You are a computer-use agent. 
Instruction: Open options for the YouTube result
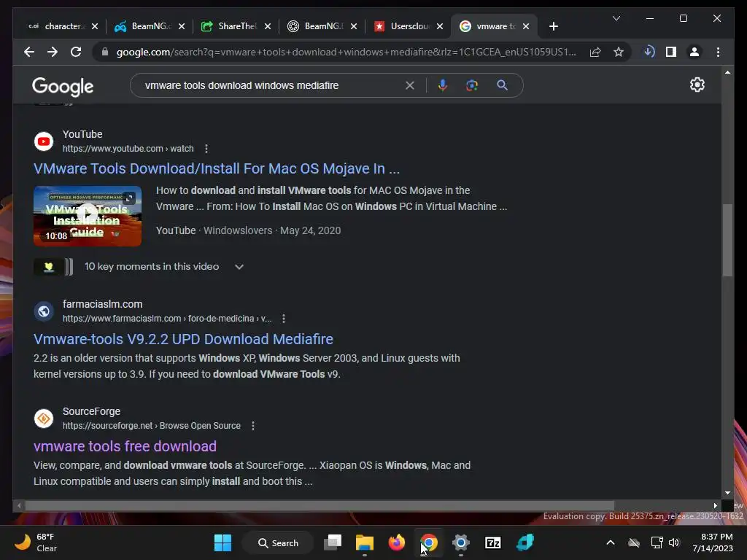(x=206, y=149)
